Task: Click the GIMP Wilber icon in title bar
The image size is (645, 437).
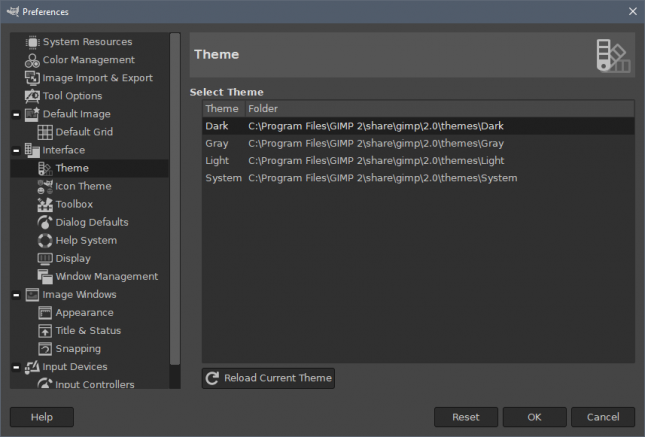Action: [13, 12]
